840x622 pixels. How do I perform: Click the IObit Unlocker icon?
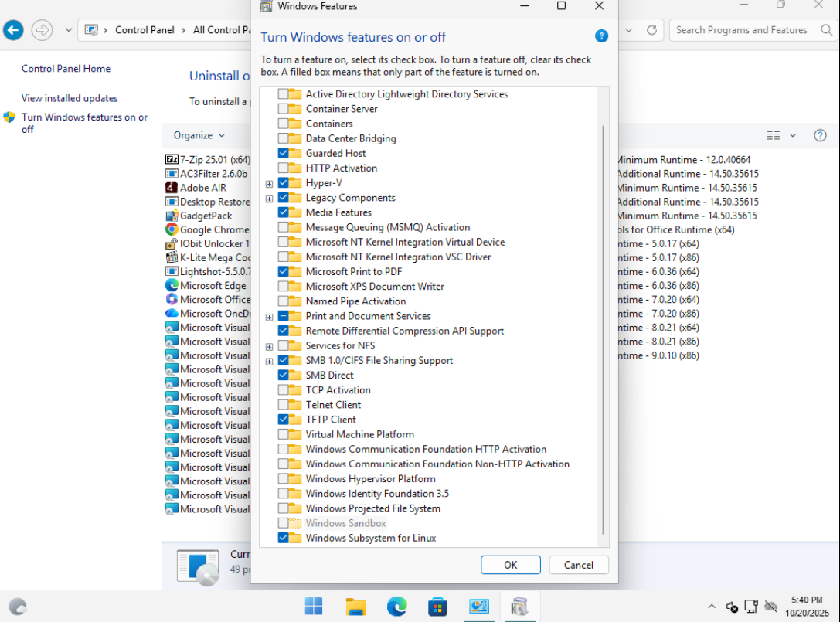click(x=172, y=243)
